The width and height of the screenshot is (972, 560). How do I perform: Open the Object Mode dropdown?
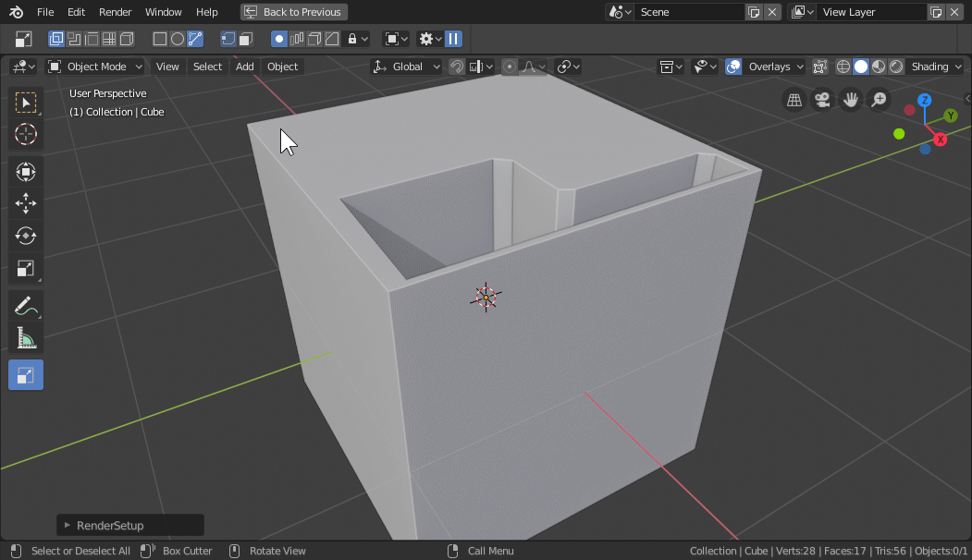click(x=95, y=67)
